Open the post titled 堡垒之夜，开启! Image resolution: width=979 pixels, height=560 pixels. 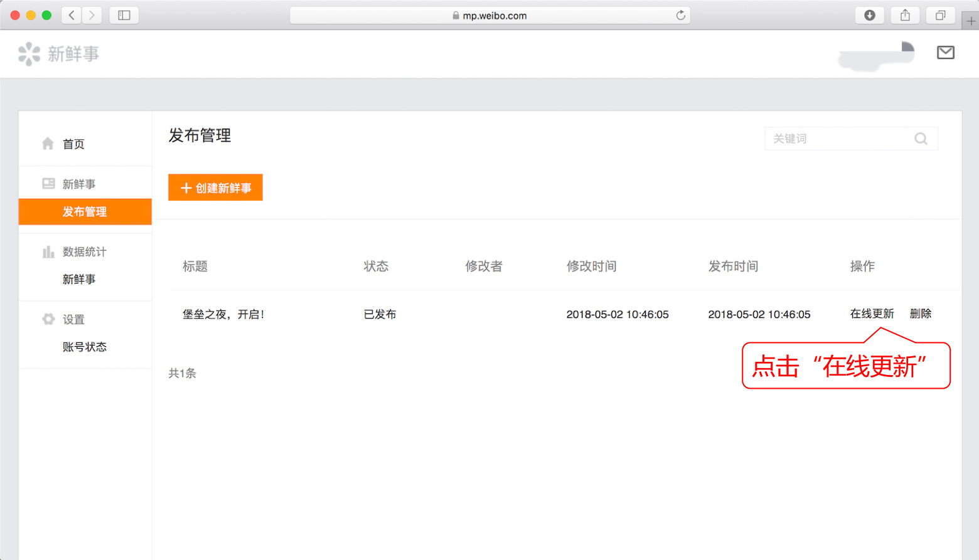[x=223, y=314]
